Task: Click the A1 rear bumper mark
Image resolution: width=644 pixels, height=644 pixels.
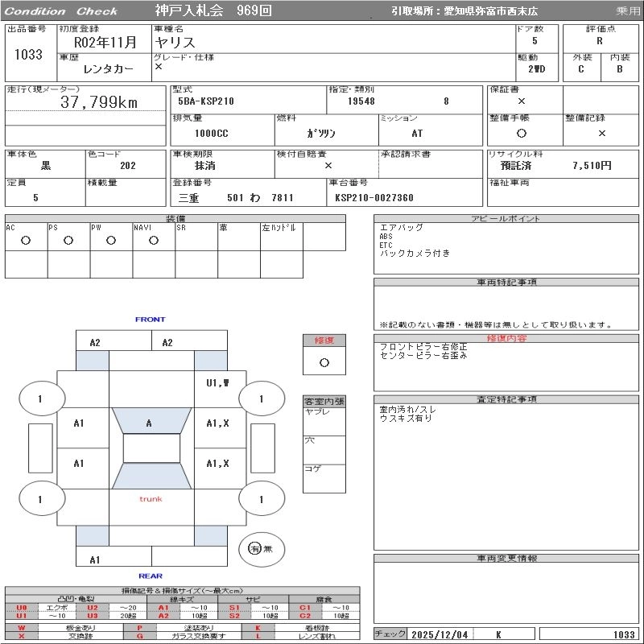Action: pos(95,559)
